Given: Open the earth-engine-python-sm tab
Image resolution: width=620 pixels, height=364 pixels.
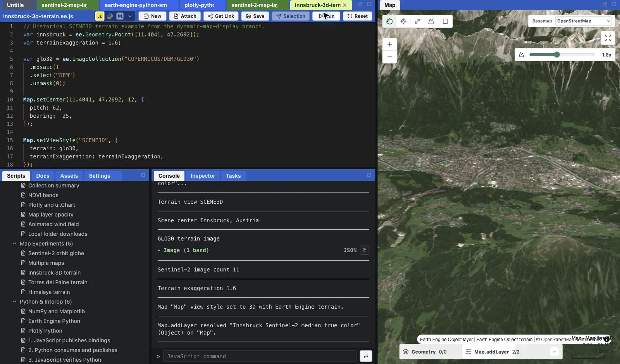Looking at the screenshot, I should pos(136,5).
